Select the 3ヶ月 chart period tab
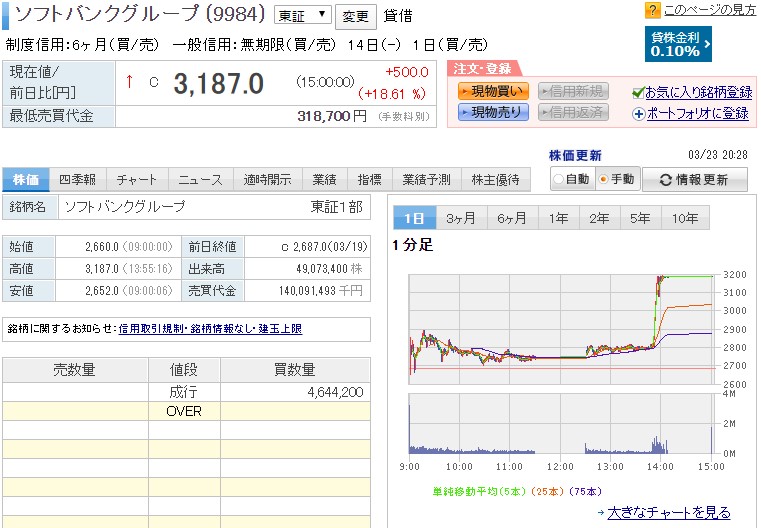This screenshot has width=761, height=528. pos(461,218)
